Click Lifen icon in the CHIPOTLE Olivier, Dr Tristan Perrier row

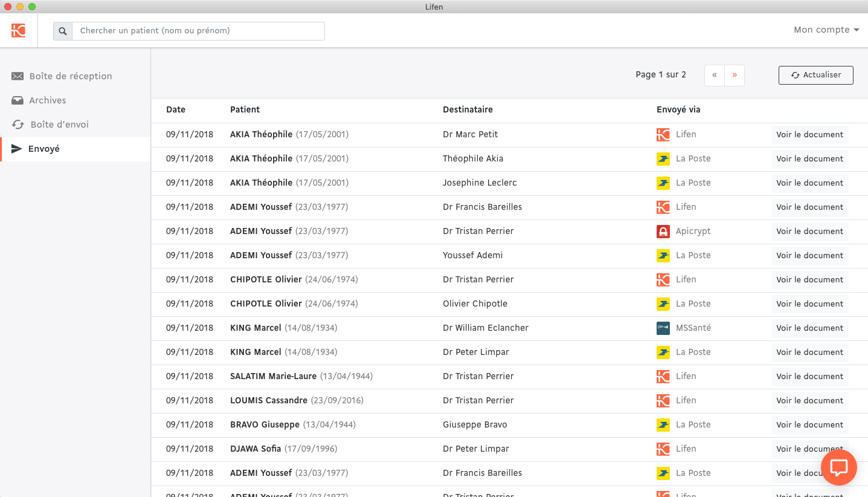point(663,280)
